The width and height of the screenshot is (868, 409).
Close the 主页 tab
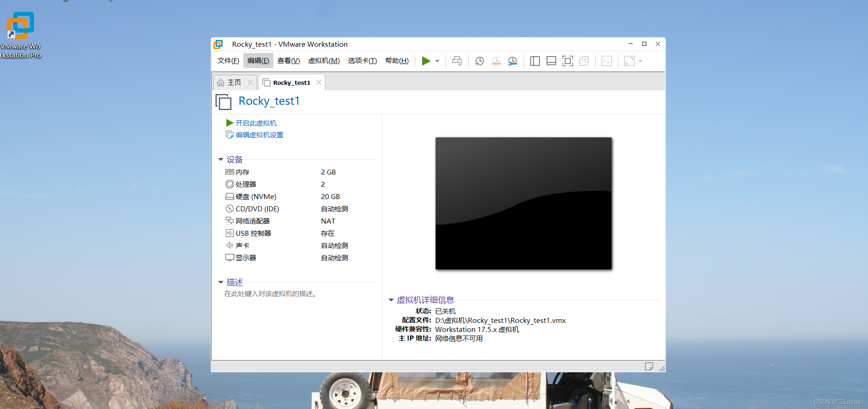[x=250, y=83]
